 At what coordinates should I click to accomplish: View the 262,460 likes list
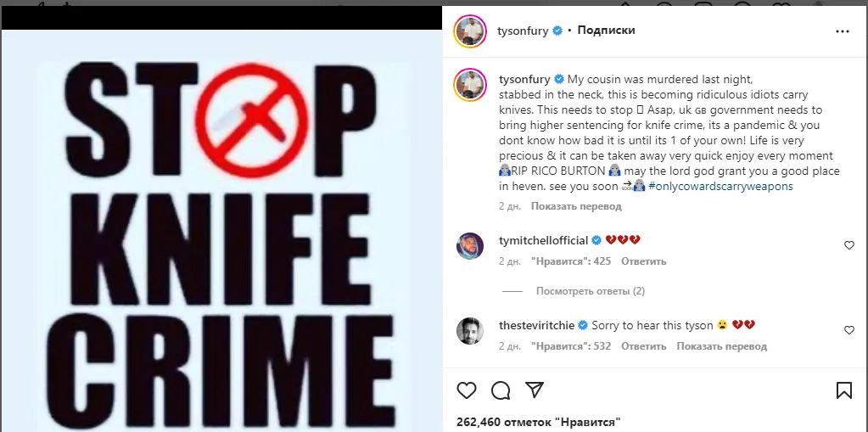538,421
